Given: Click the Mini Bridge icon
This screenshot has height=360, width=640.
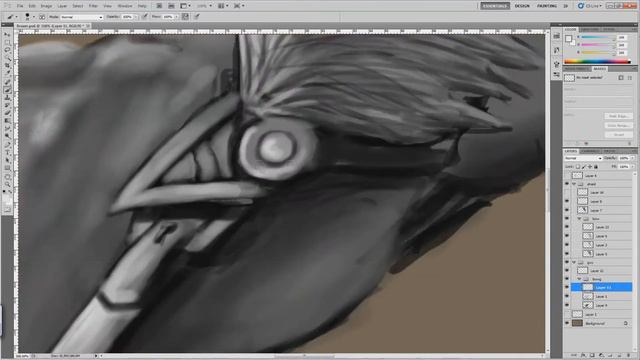Looking at the screenshot, I should (171, 6).
